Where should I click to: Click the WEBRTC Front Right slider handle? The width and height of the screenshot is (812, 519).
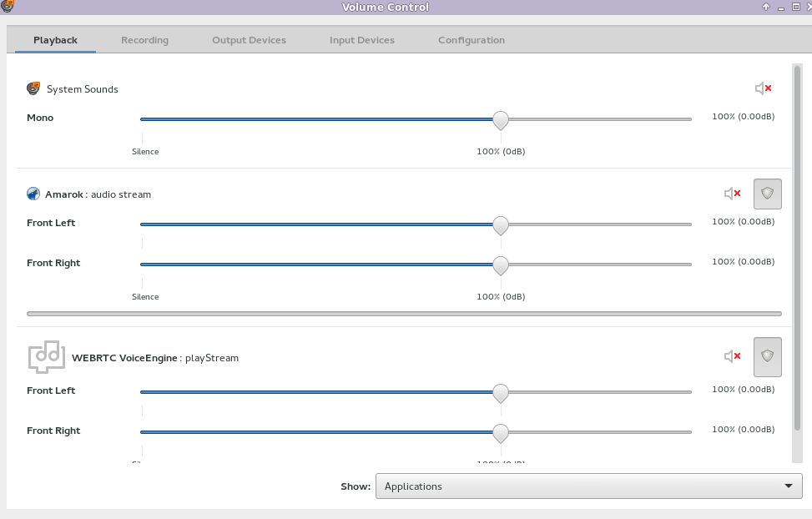pos(501,432)
